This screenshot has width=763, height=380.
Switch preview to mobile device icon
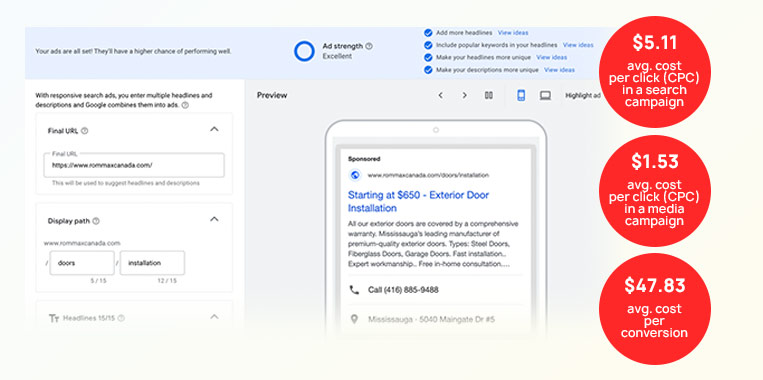(x=521, y=95)
